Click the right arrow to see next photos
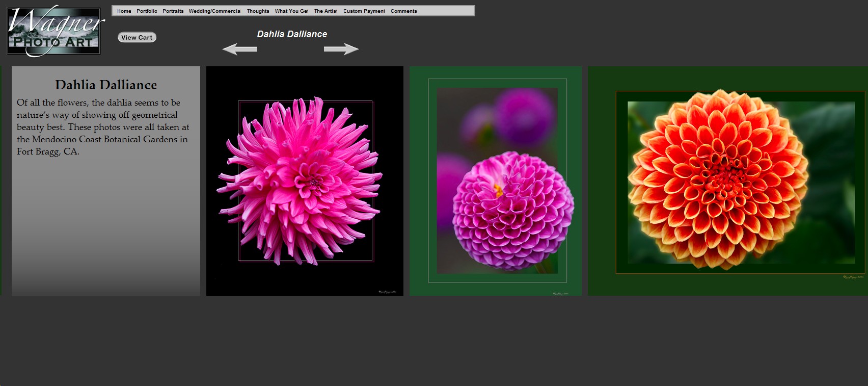 click(x=341, y=49)
